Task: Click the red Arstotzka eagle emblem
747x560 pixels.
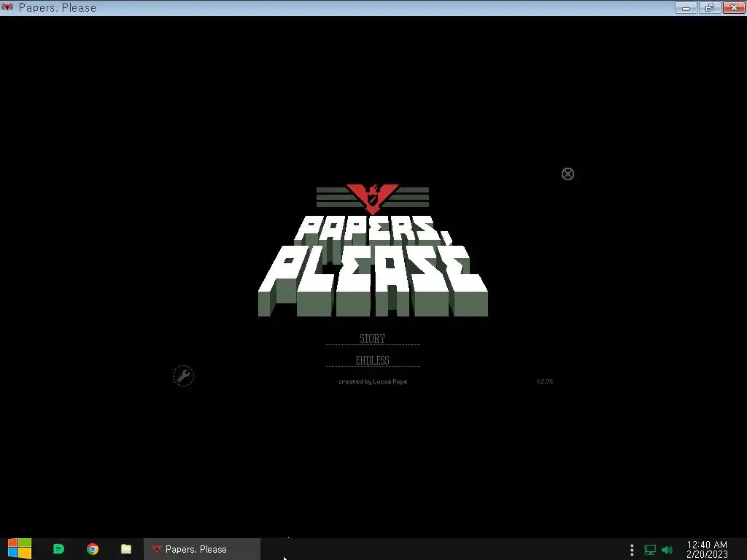Action: coord(373,198)
